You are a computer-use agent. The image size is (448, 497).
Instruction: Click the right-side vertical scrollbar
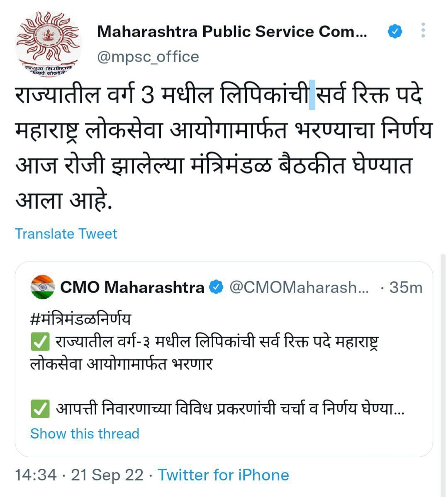(x=443, y=375)
